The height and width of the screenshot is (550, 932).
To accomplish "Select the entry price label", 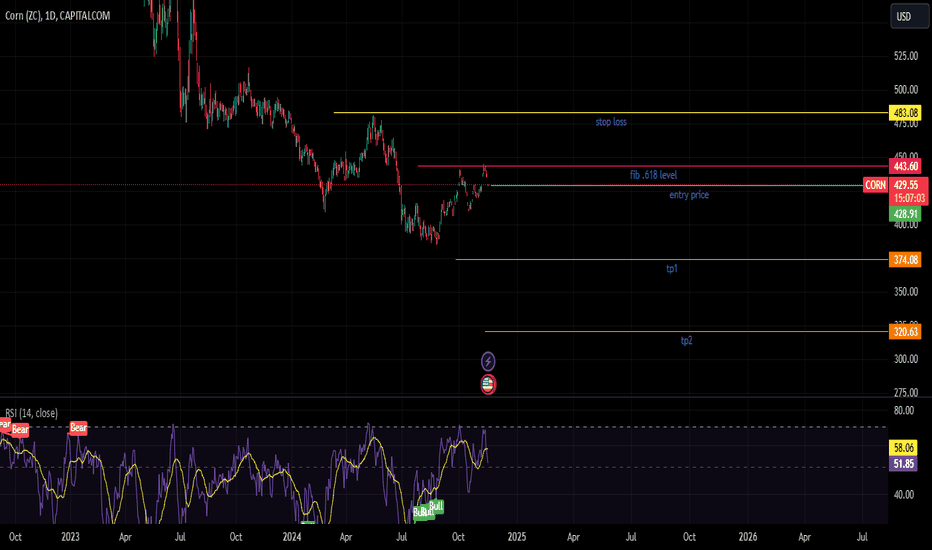I will (689, 194).
